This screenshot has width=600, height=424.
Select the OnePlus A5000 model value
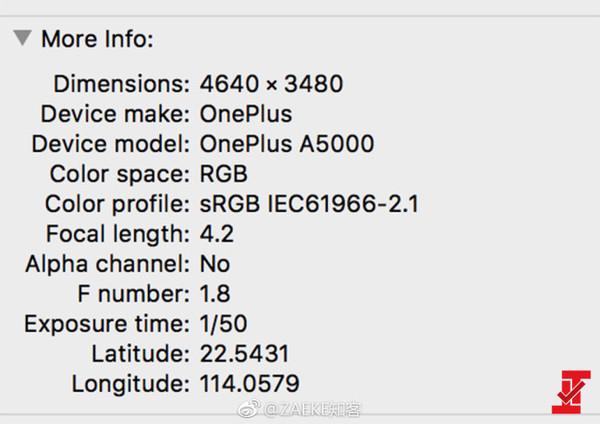tap(287, 144)
